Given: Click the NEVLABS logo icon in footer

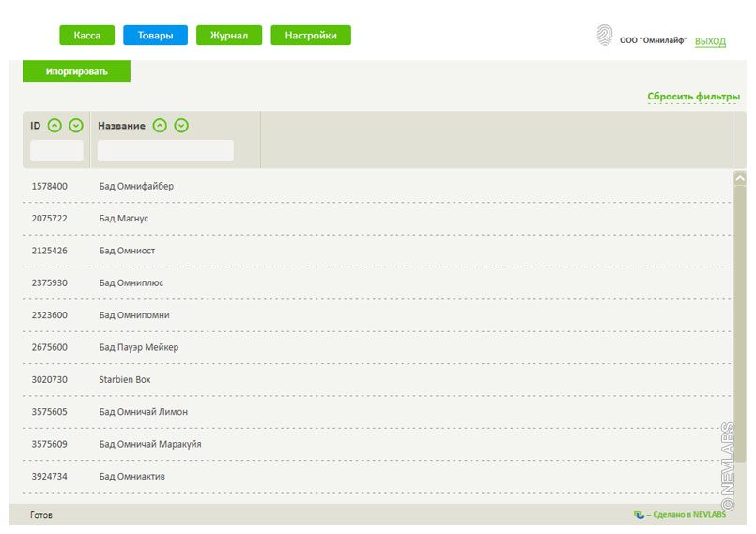Looking at the screenshot, I should point(639,515).
